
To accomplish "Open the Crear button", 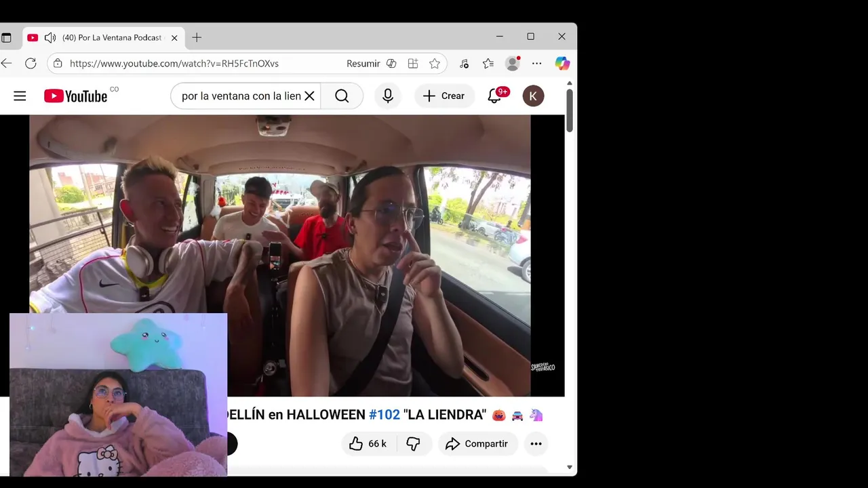I will coord(444,96).
